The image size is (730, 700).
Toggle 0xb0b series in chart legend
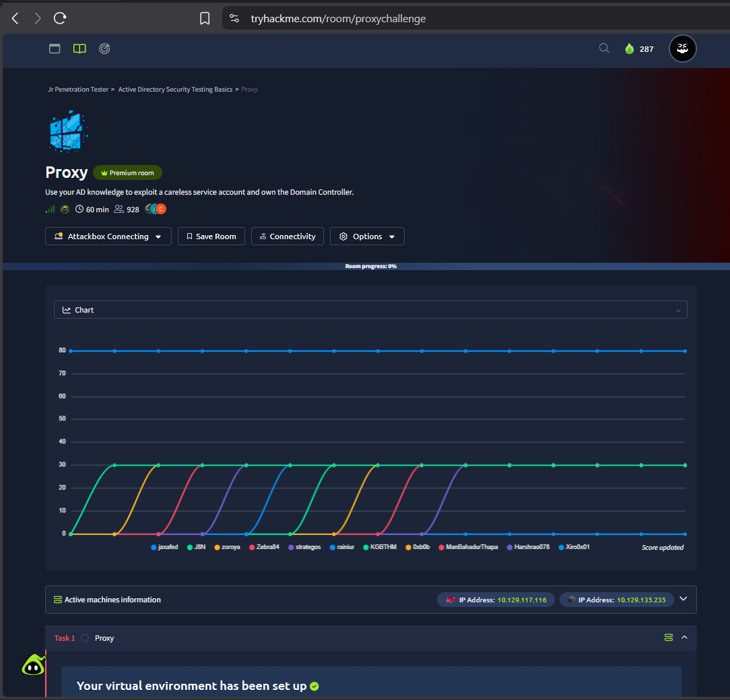coord(418,547)
